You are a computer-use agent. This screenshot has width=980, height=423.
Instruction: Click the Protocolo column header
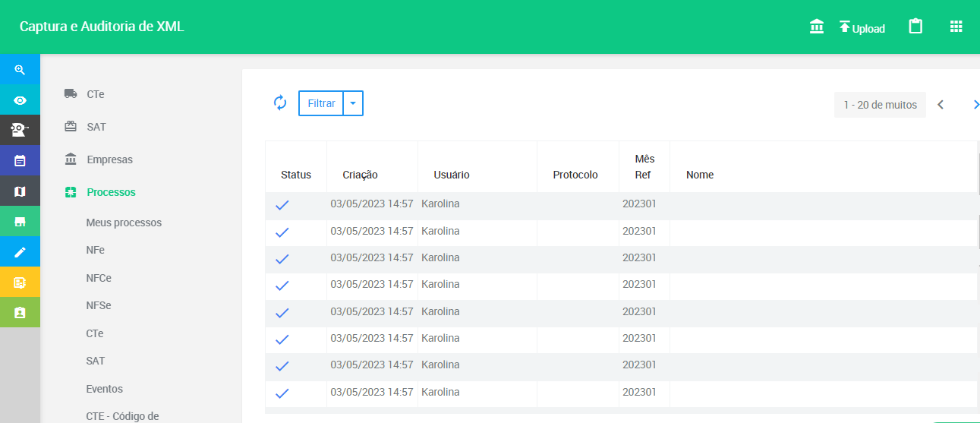[x=575, y=175]
